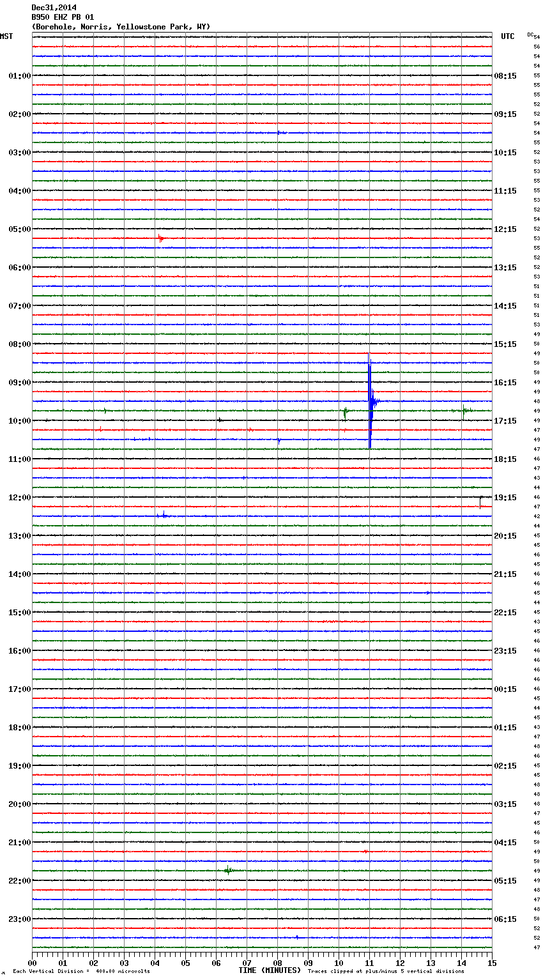Click the date text Dec31,2014
The image size is (543, 980).
click(x=54, y=8)
